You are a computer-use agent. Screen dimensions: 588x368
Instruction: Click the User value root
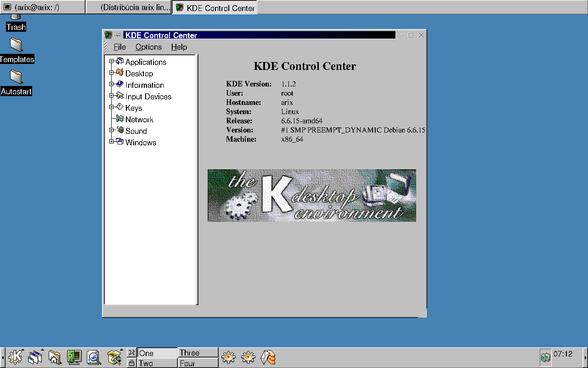[287, 93]
